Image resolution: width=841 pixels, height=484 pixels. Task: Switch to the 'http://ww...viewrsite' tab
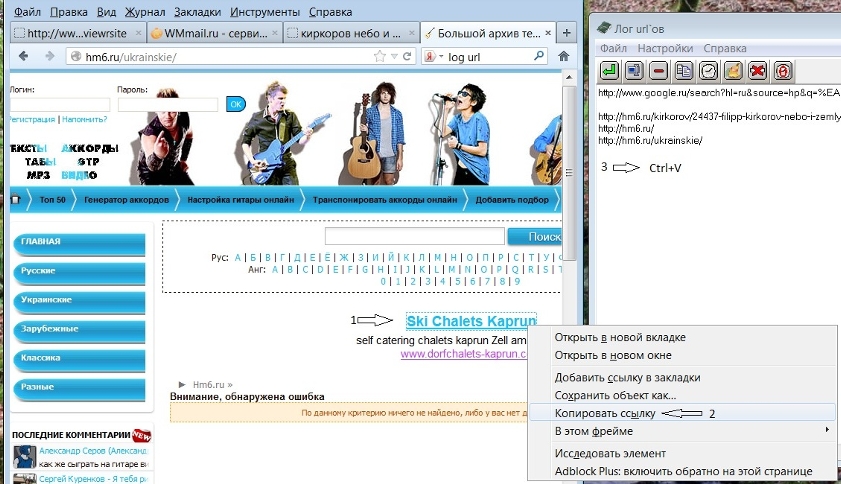point(78,33)
